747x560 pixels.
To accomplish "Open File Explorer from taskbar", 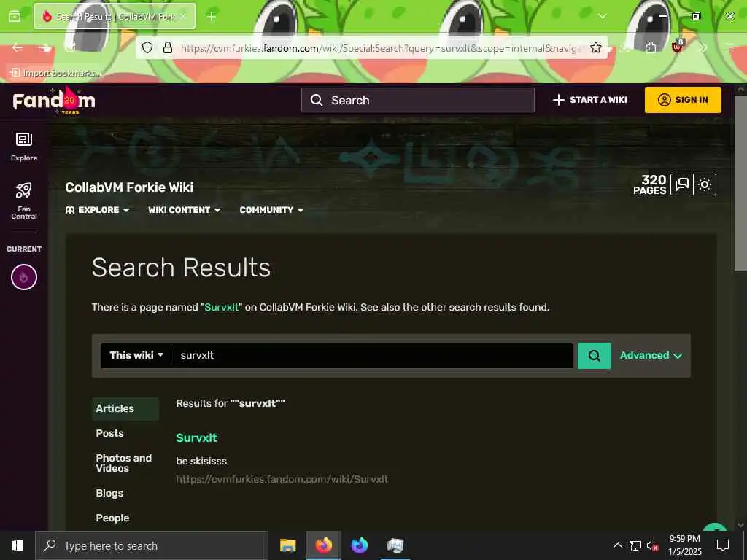I will point(287,545).
